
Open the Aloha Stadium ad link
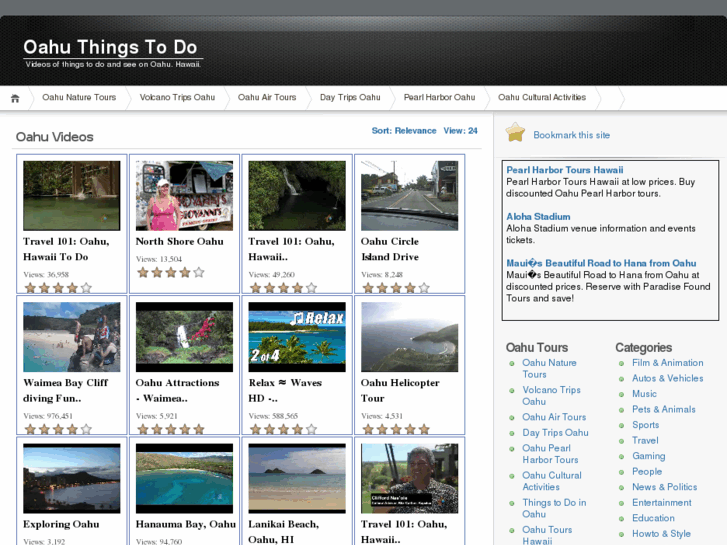tap(538, 217)
